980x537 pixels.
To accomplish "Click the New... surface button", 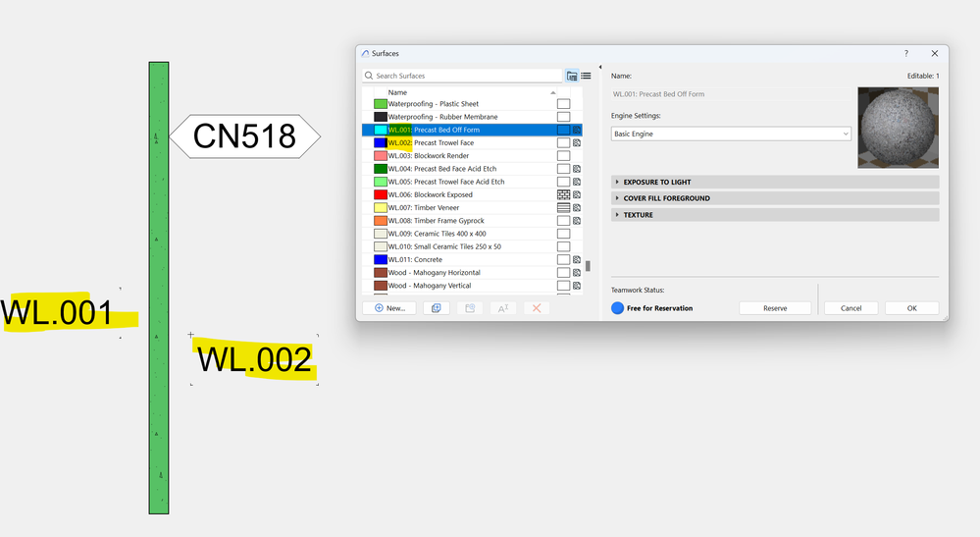I will 389,308.
